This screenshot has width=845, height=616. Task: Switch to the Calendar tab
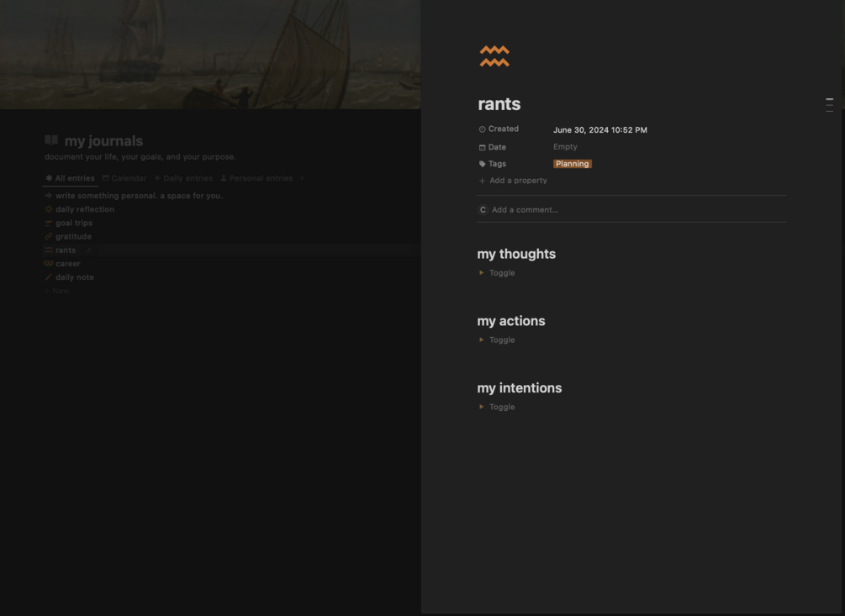click(124, 178)
